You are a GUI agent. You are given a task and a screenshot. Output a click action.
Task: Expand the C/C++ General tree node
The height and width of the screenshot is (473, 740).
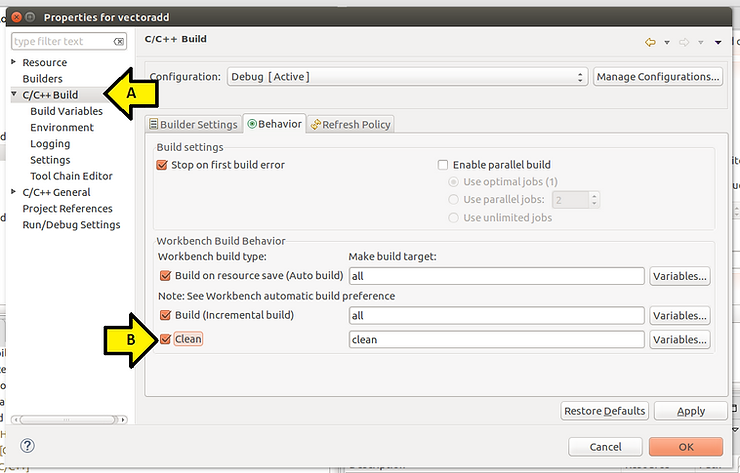[14, 192]
